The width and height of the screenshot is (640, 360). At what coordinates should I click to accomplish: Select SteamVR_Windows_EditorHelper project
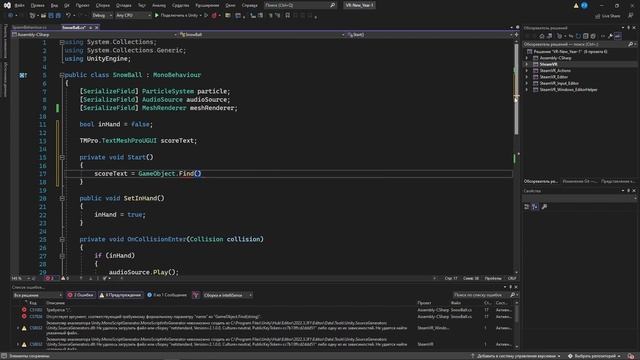click(569, 89)
